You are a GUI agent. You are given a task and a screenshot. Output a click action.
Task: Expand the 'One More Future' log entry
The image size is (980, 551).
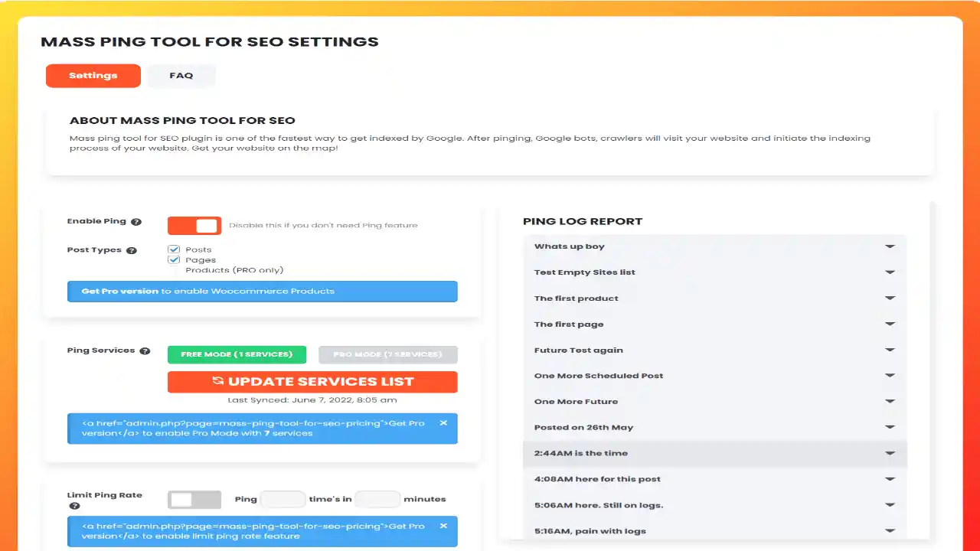(715, 402)
